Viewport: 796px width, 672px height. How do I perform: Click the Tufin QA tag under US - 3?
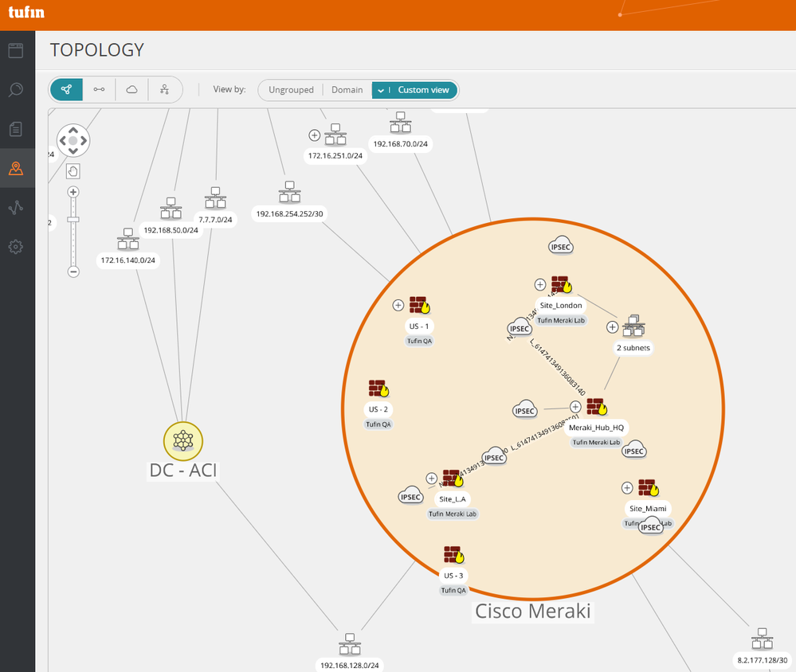click(x=453, y=590)
